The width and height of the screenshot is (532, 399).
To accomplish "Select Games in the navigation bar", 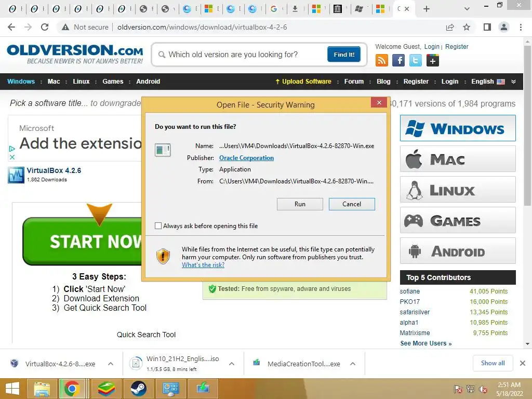I will click(113, 82).
